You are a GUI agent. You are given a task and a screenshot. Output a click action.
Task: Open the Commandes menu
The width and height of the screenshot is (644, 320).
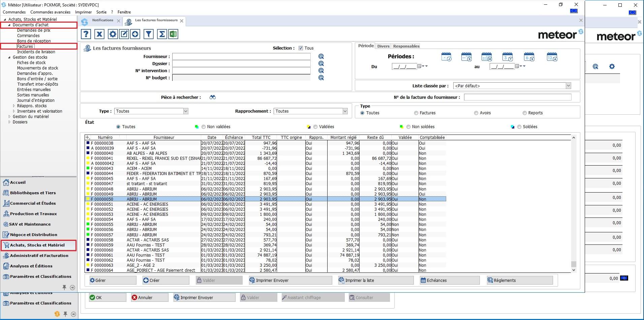point(14,12)
